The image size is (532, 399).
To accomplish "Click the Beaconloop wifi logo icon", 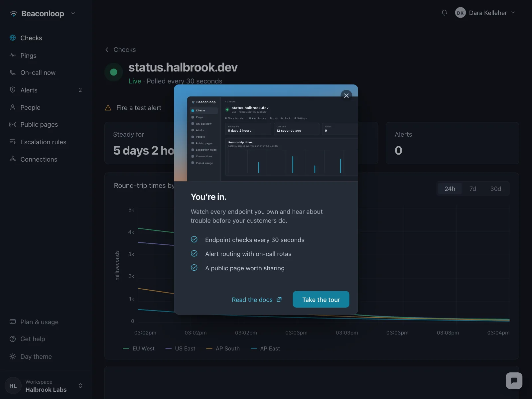I will (13, 14).
